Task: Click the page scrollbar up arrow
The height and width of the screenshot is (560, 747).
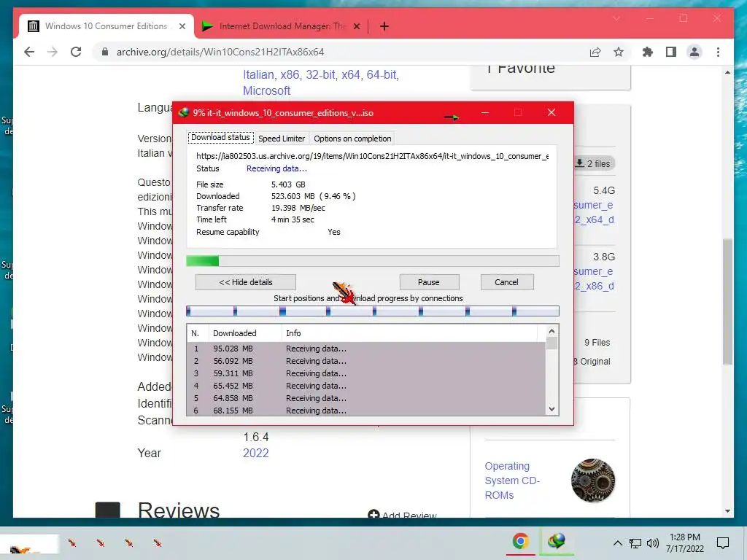Action: (x=727, y=72)
